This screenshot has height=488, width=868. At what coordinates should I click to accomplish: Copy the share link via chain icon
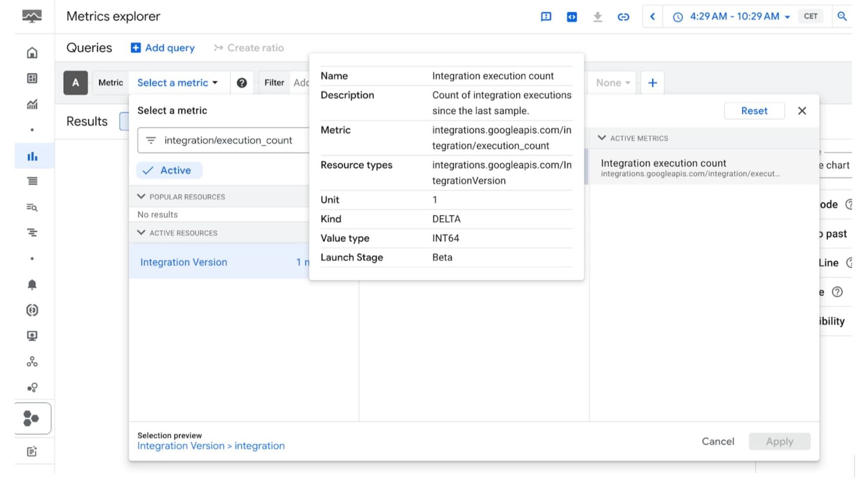click(623, 16)
